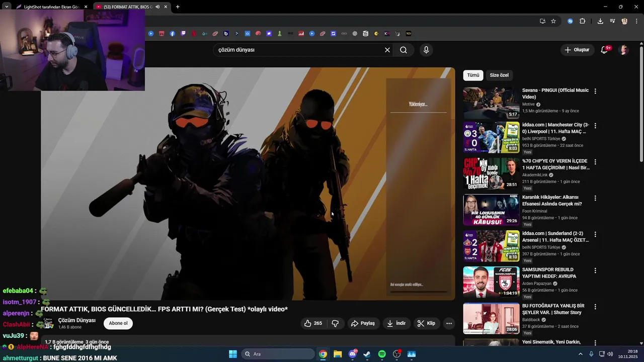The width and height of the screenshot is (644, 362).
Task: Open the YouTube account avatar menu
Action: 624,50
